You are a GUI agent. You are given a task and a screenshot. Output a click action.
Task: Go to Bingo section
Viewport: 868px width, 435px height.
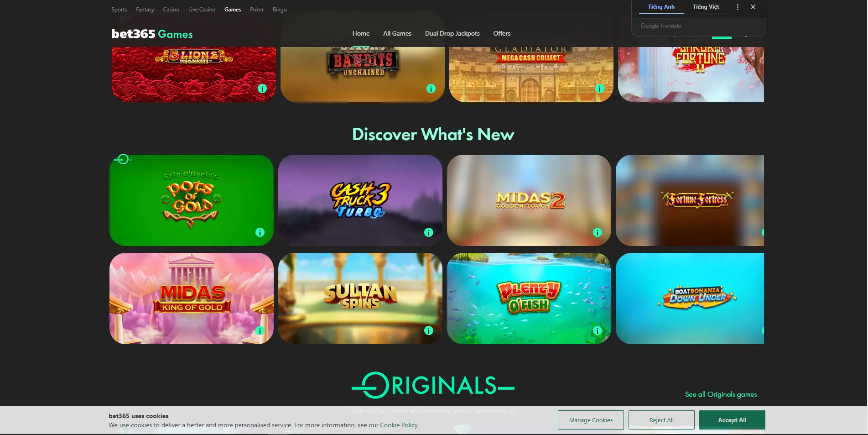click(x=280, y=10)
